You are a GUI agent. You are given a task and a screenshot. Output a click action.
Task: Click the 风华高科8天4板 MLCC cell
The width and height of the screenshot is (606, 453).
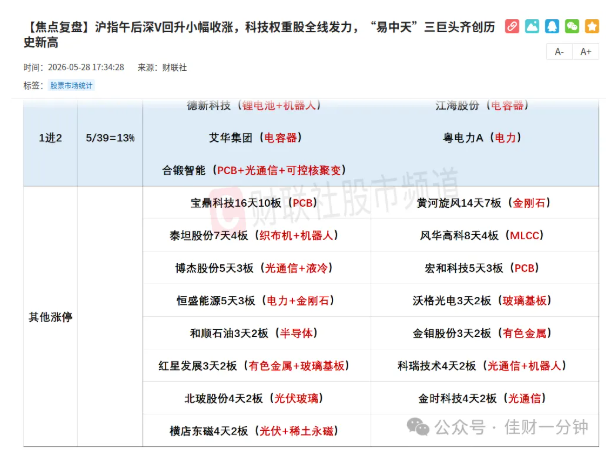coord(484,235)
